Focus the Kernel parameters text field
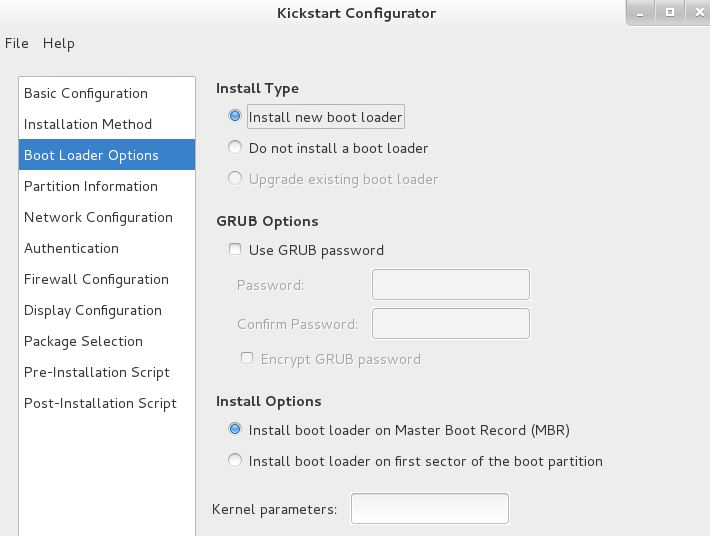The height and width of the screenshot is (536, 710). coord(430,508)
